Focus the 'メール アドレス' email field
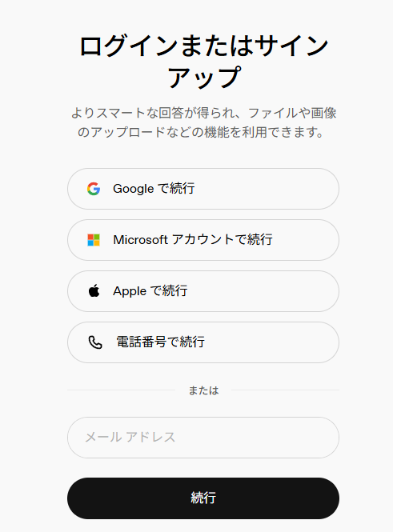 (203, 438)
